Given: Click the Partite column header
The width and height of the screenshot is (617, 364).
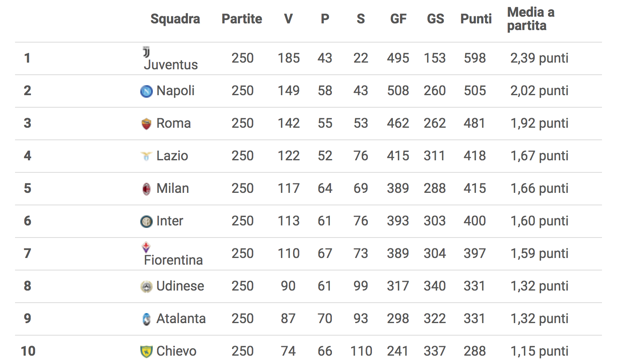Looking at the screenshot, I should (x=242, y=19).
